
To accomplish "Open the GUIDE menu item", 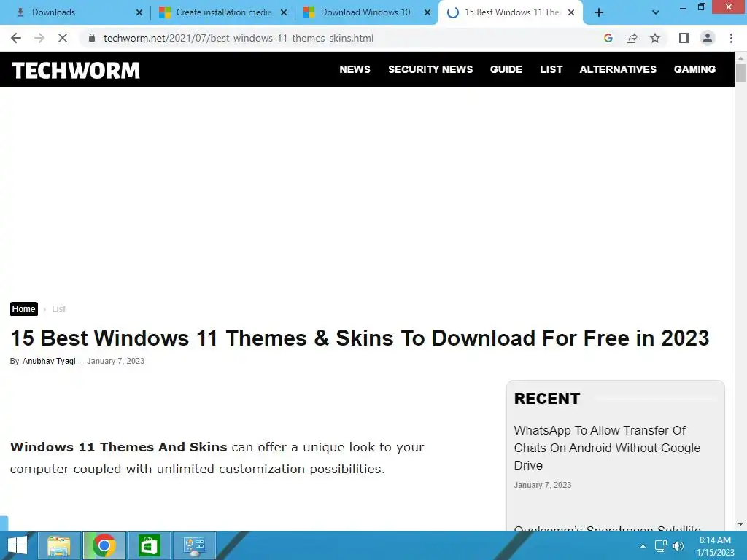I will pyautogui.click(x=506, y=69).
